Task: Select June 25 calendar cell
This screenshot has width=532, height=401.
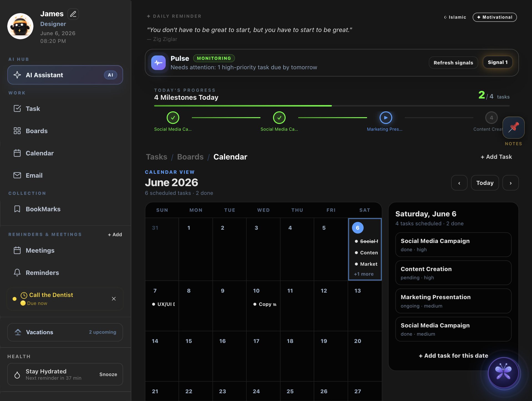Action: (x=297, y=391)
